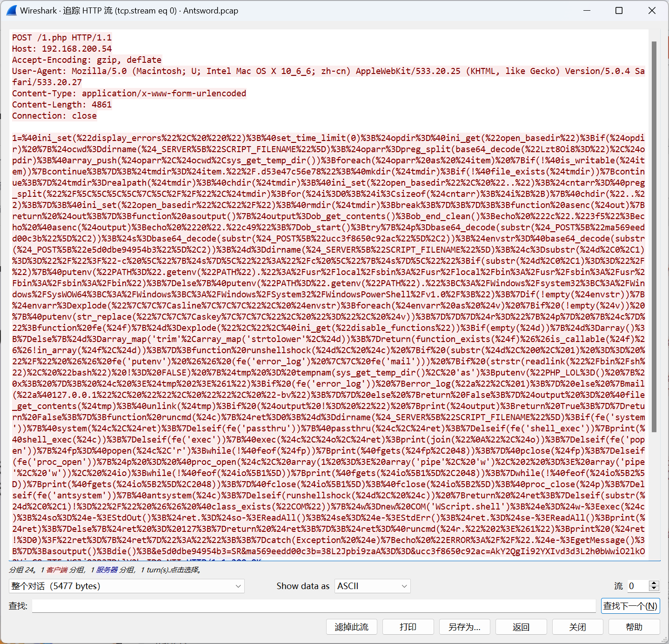The width and height of the screenshot is (669, 644).
Task: Click the 另存为… save as button
Action: [464, 627]
